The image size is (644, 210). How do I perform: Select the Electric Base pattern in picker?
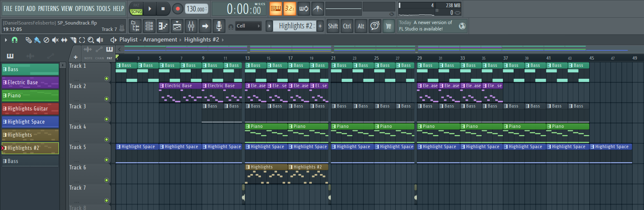(30, 82)
